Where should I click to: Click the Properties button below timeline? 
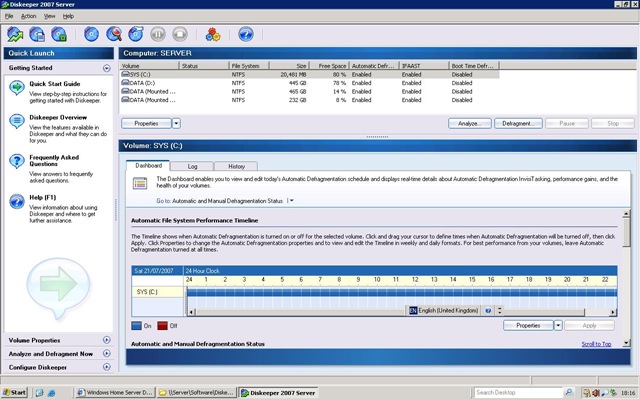pos(528,325)
